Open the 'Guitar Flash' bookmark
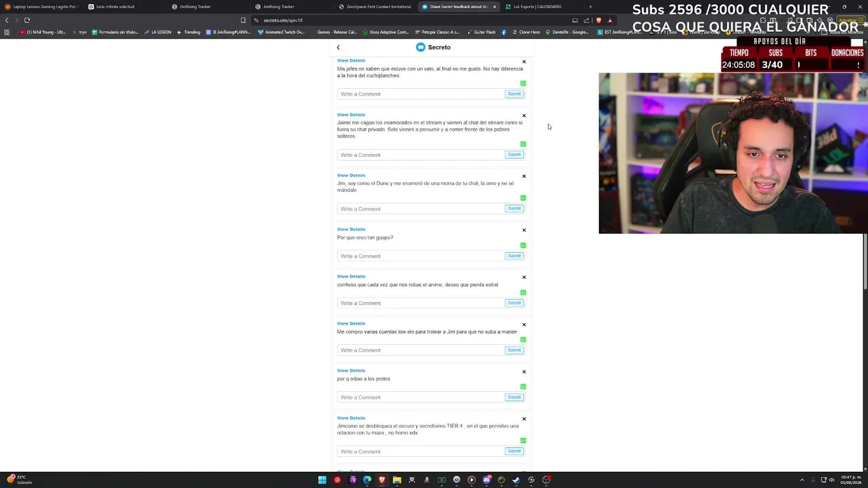The width and height of the screenshot is (868, 488). point(480,33)
